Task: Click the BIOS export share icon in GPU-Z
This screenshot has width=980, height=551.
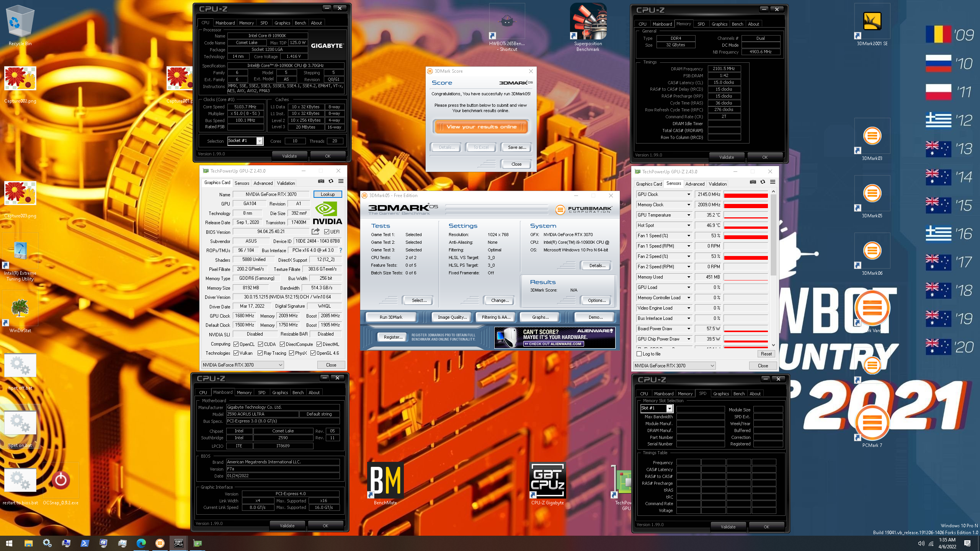Action: (315, 231)
